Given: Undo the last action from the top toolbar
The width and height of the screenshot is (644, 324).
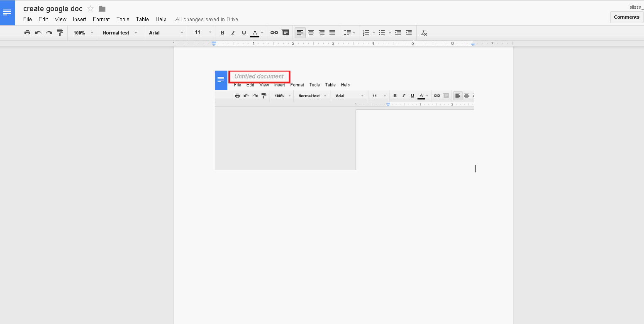Looking at the screenshot, I should point(38,33).
